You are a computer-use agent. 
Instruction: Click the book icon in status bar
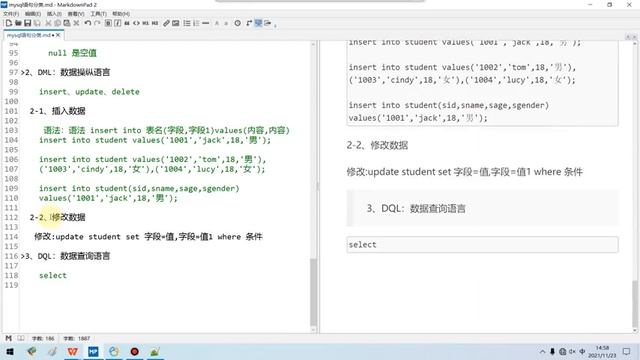pos(21,338)
